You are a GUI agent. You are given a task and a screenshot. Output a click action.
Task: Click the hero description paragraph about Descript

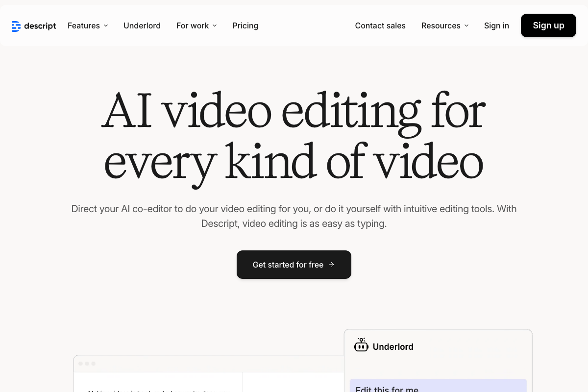294,216
